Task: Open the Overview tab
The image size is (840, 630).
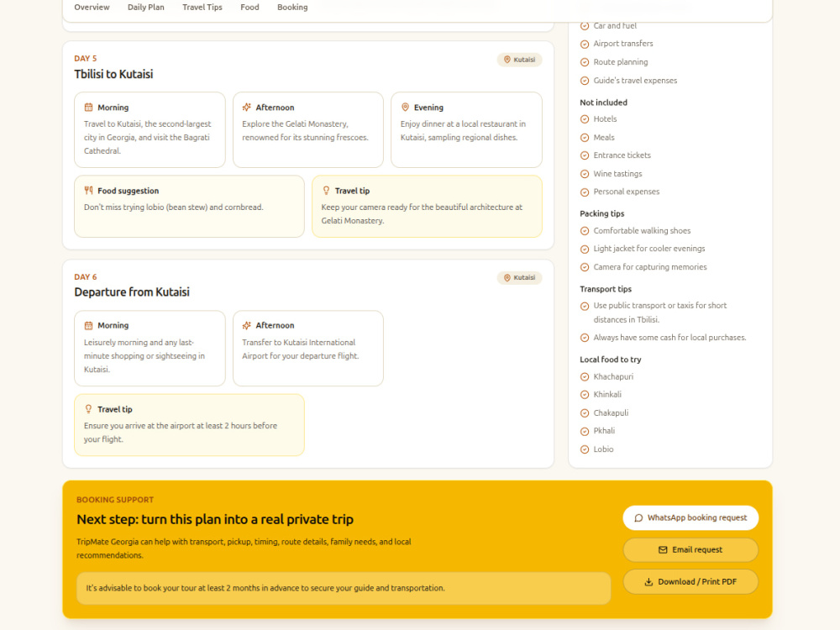Action: [x=92, y=7]
